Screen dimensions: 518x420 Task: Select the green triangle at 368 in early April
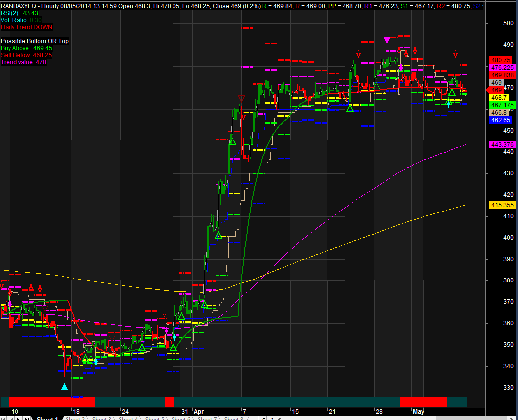[x=204, y=304]
